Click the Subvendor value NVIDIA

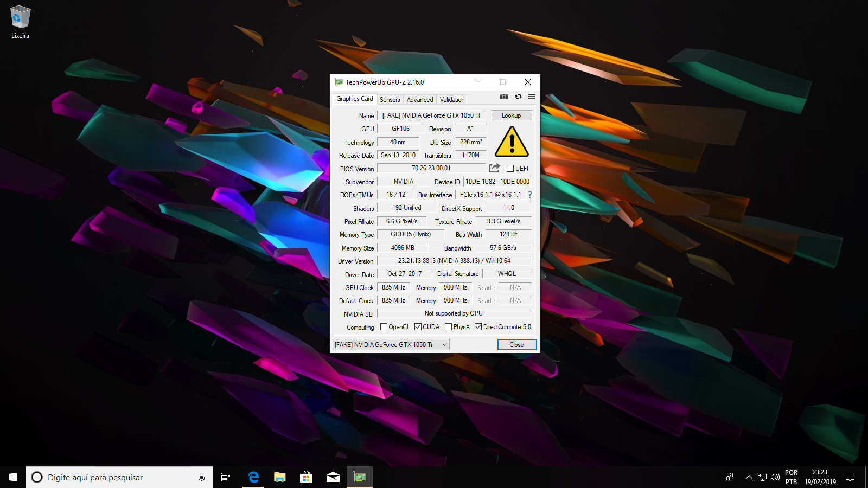click(x=404, y=182)
